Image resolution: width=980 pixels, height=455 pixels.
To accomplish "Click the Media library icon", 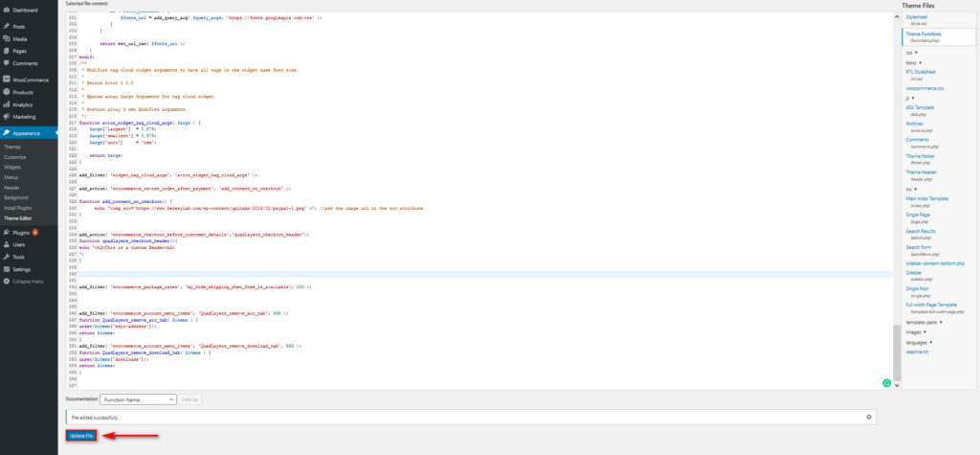I will (7, 39).
